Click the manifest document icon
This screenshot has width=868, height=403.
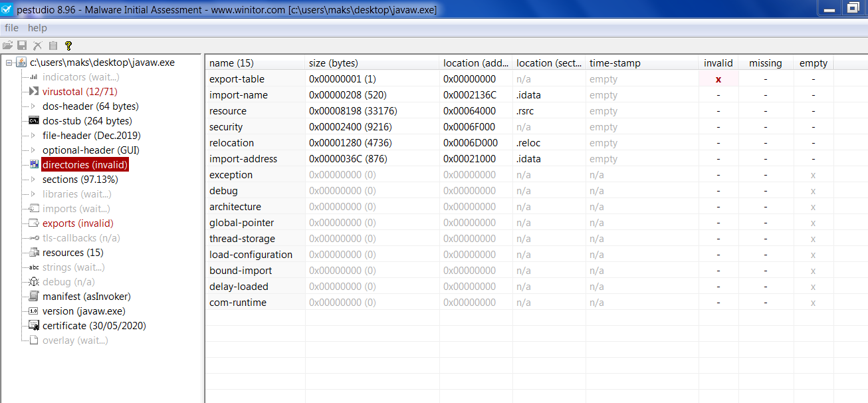pyautogui.click(x=34, y=297)
